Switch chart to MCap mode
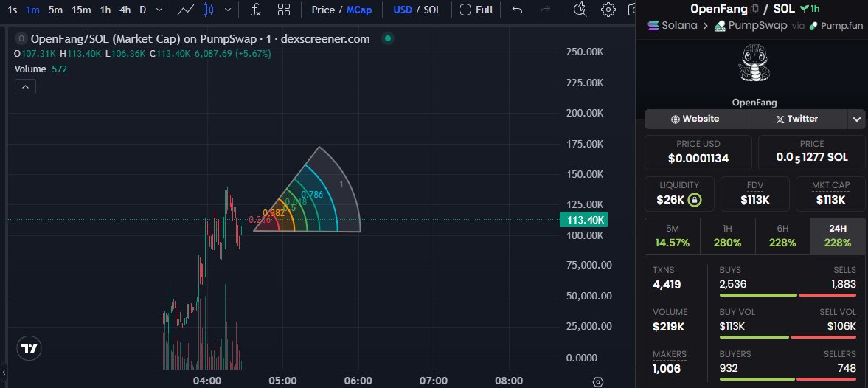The height and width of the screenshot is (388, 868). click(359, 10)
